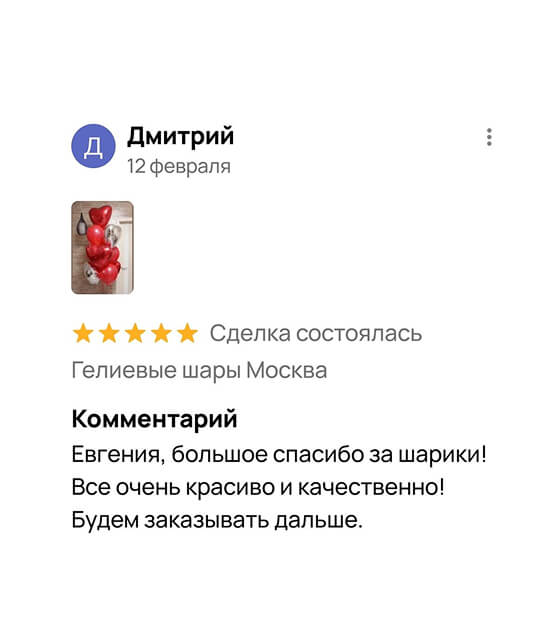Screen dimensions: 550x630
Task: Click the review date 12 февраля
Action: [179, 166]
